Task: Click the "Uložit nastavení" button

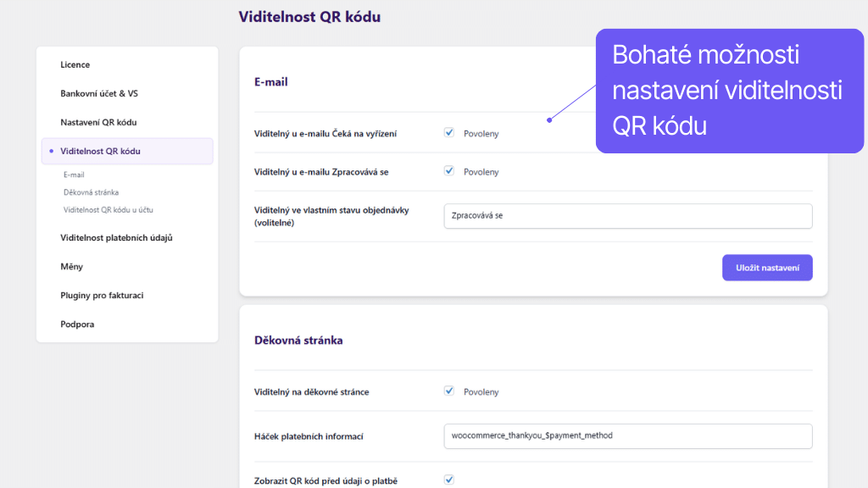Action: click(x=766, y=267)
